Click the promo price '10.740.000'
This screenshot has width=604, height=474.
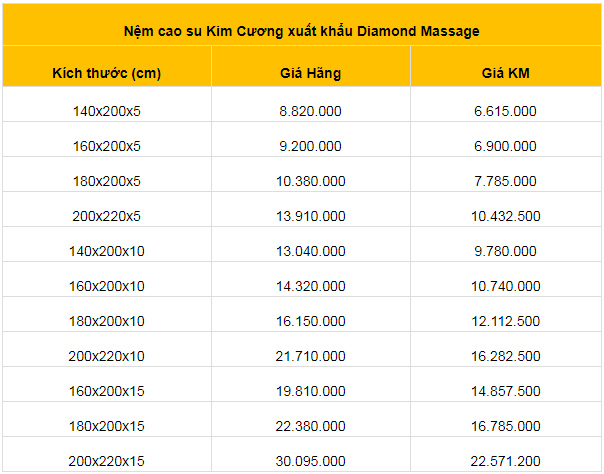tap(505, 286)
